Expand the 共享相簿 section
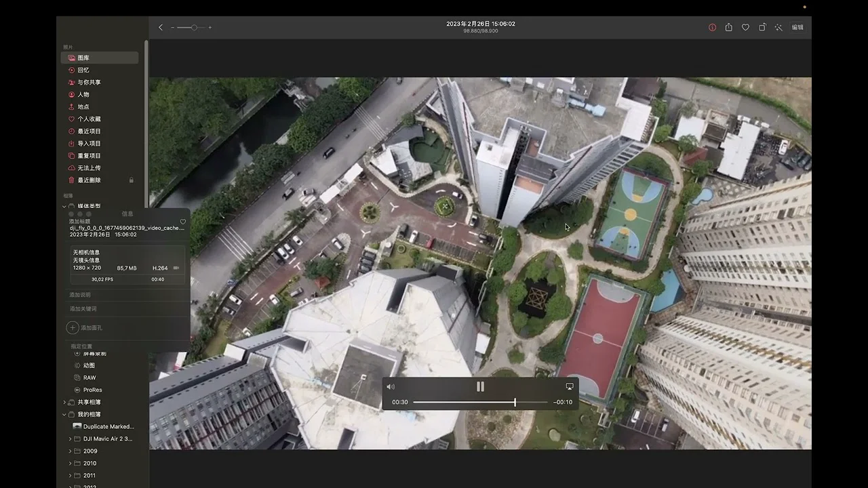 tap(64, 403)
